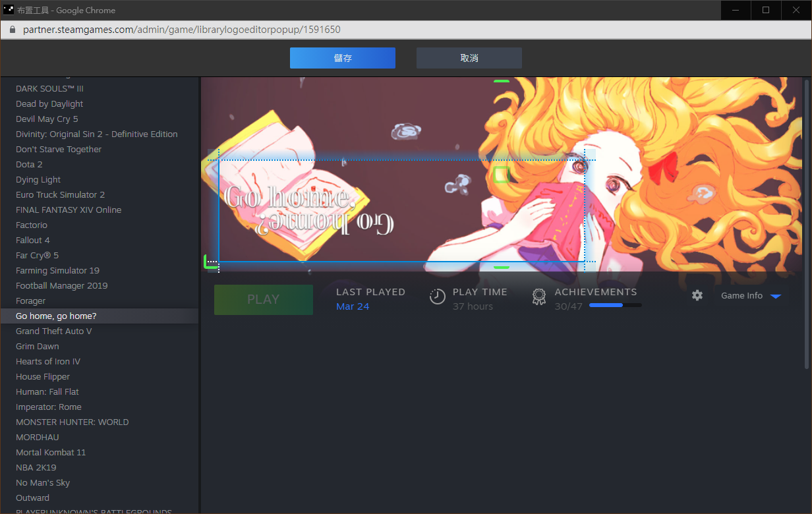The width and height of the screenshot is (812, 514).
Task: Click the PLAY TIME label
Action: pos(480,292)
